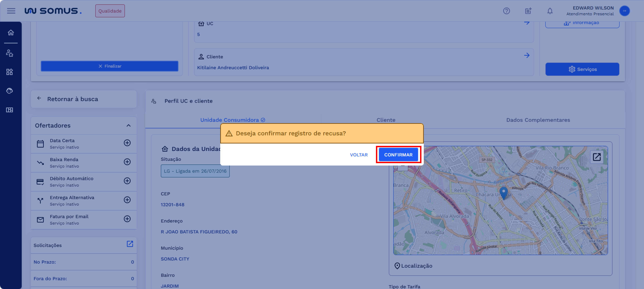Viewport: 644px width, 289px height.
Task: Open sidebar table view icon
Action: 10,110
